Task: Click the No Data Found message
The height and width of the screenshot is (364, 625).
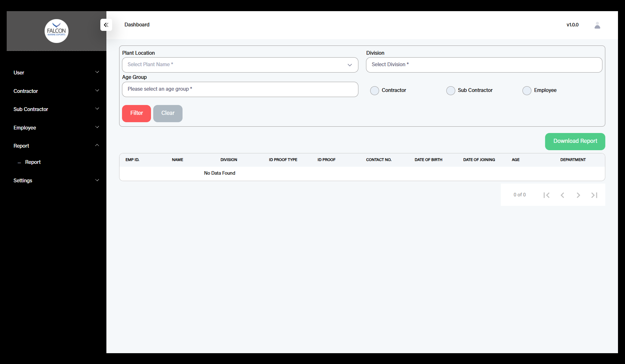Action: 220,173
